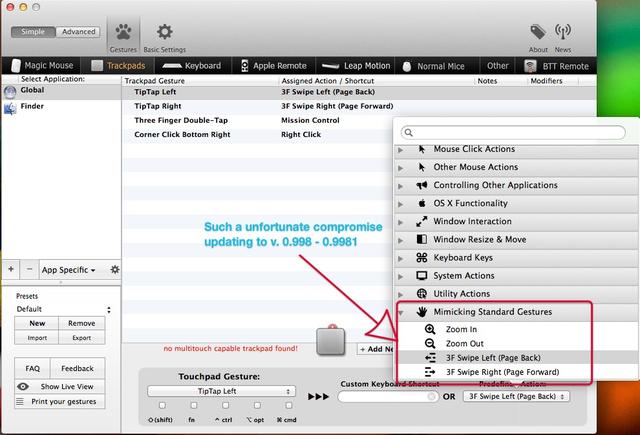This screenshot has width=640, height=435.
Task: Open the News antenna icon
Action: tap(562, 32)
